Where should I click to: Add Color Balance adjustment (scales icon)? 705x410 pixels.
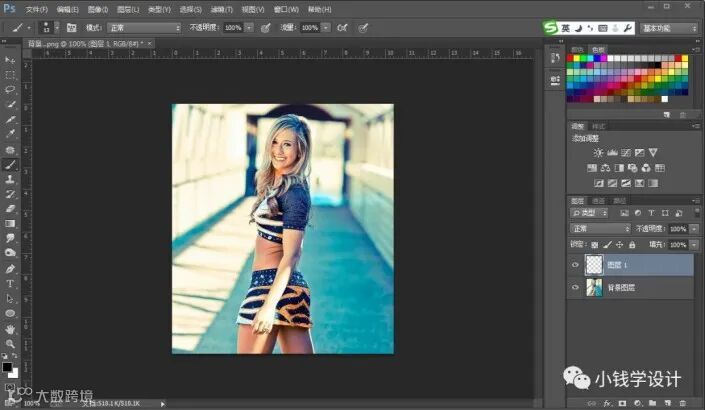(x=606, y=168)
